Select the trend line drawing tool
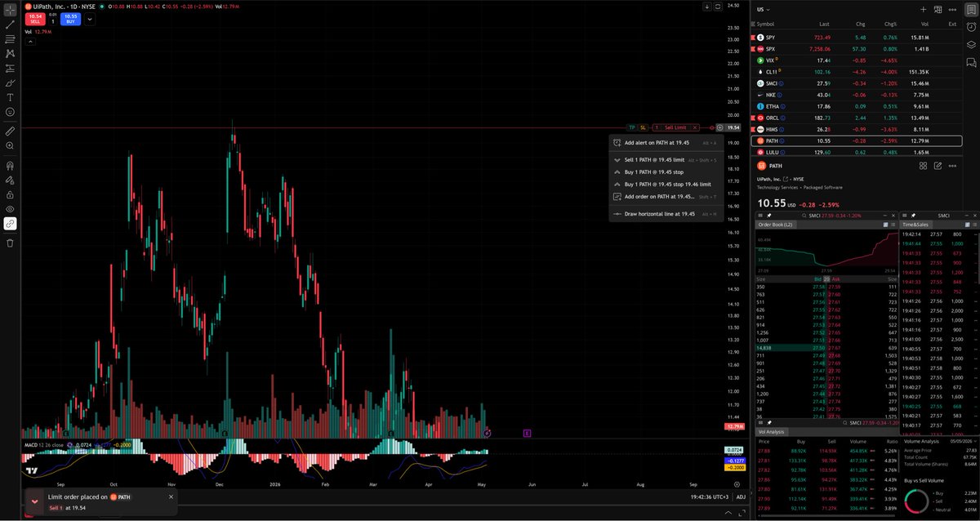This screenshot has width=980, height=521. 10,24
